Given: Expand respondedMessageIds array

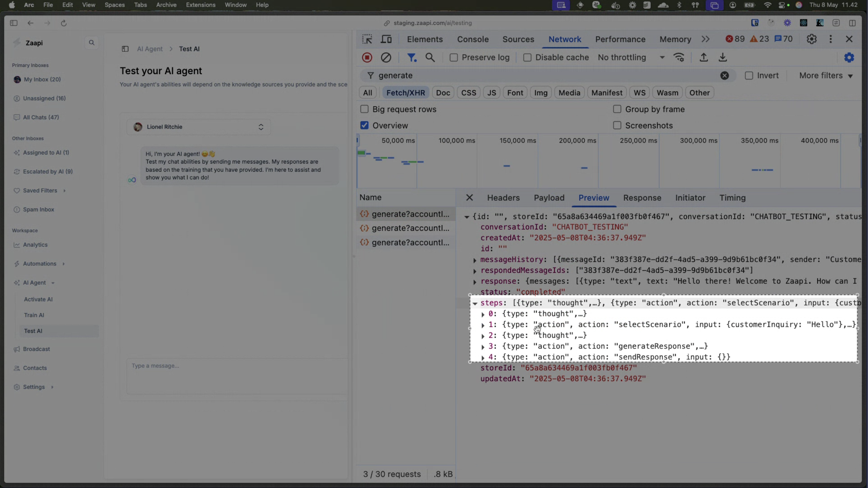Looking at the screenshot, I should point(475,271).
